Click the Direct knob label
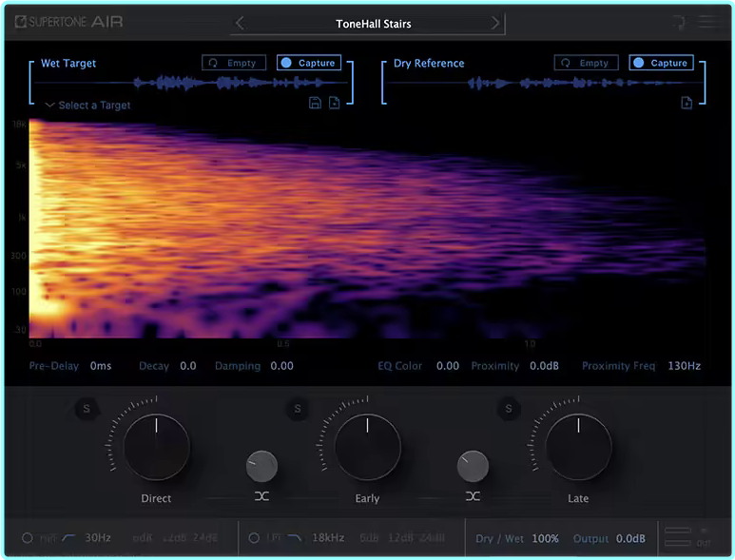 coord(156,498)
